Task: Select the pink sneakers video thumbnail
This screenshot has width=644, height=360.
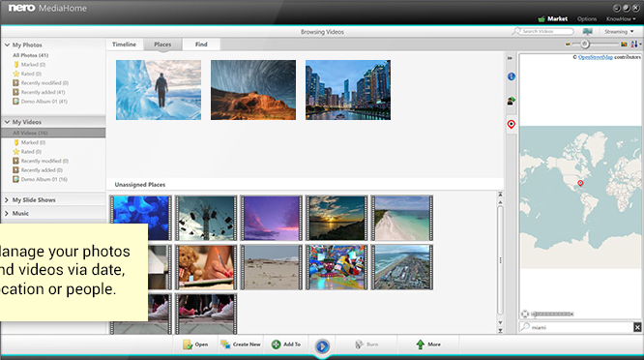Action: pyautogui.click(x=206, y=314)
